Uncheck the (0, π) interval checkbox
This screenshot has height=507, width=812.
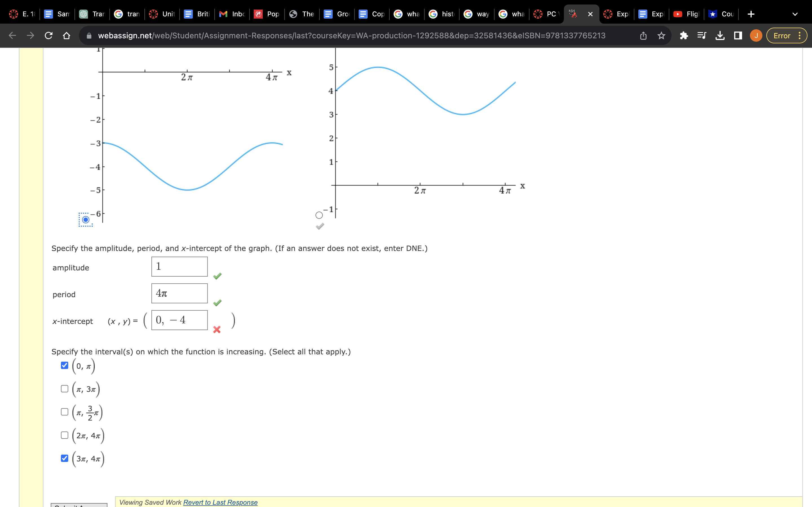[64, 365]
